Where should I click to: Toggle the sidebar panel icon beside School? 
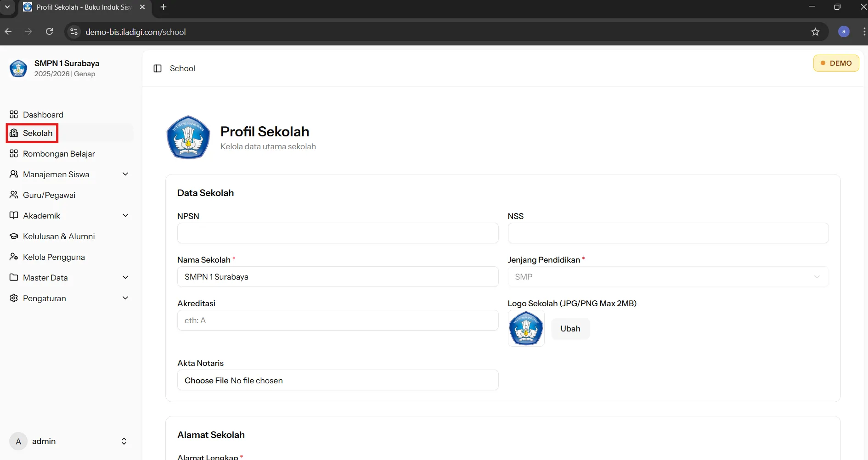coord(158,68)
